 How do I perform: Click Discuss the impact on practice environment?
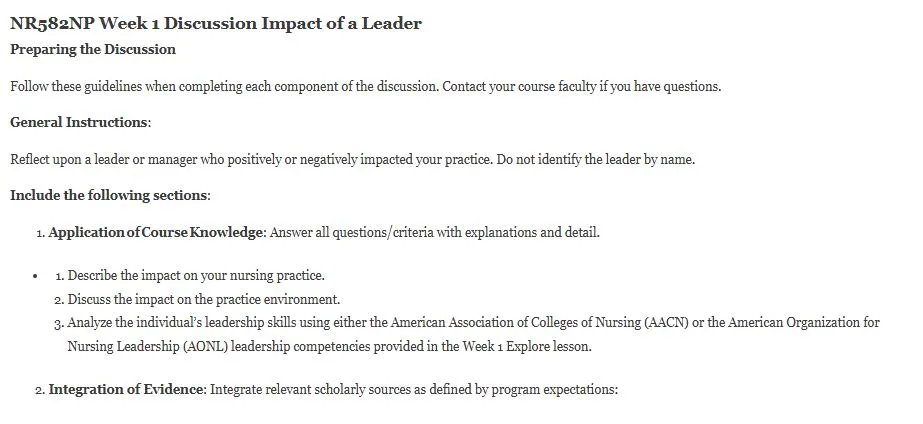[x=204, y=299]
